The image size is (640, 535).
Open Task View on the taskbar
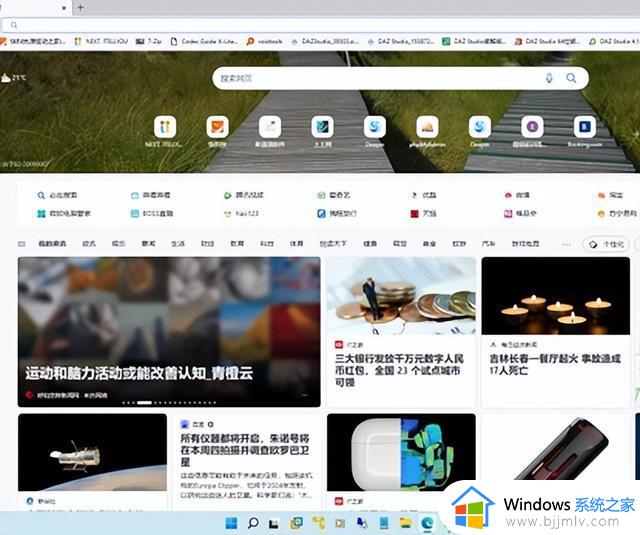pyautogui.click(x=274, y=523)
